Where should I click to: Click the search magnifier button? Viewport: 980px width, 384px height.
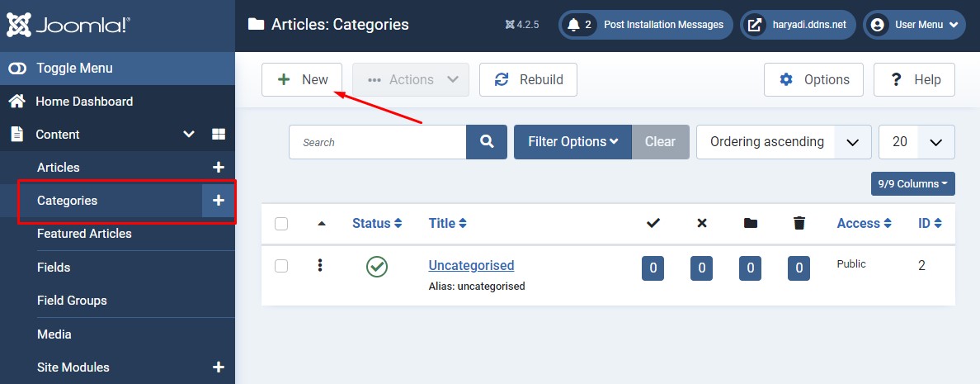pos(487,142)
